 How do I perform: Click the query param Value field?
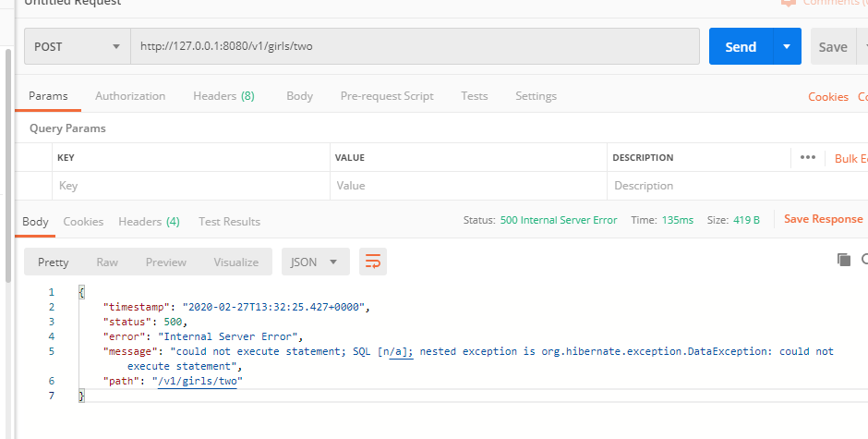pyautogui.click(x=468, y=186)
